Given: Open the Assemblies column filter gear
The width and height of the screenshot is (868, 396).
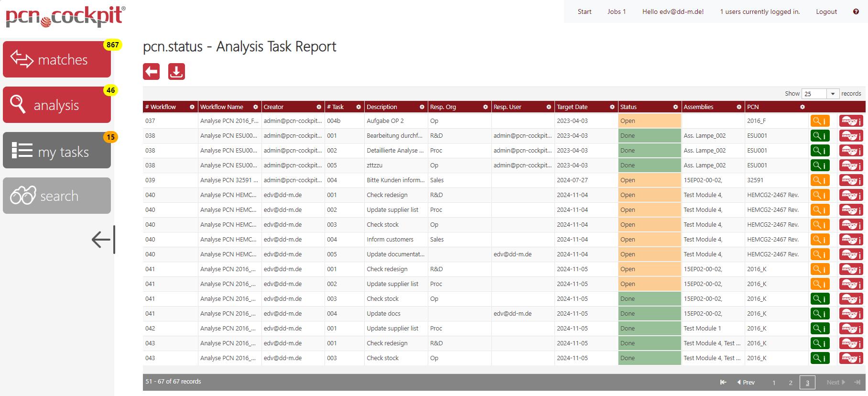Looking at the screenshot, I should (x=739, y=107).
